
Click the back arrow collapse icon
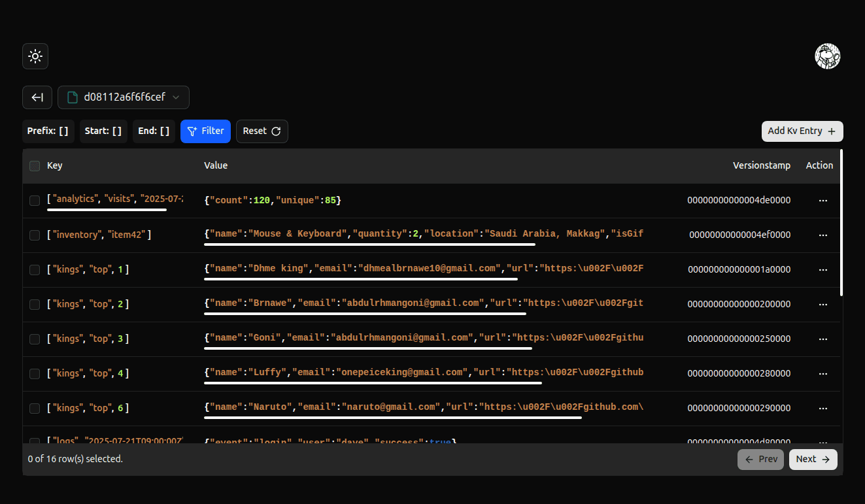pyautogui.click(x=37, y=97)
